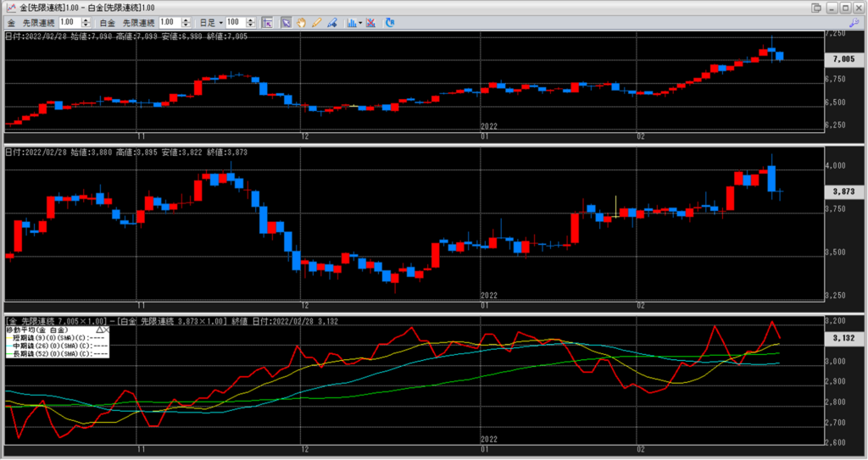The height and width of the screenshot is (460, 868).
Task: Click 先限連続 label next to 白金
Action: 140,22
